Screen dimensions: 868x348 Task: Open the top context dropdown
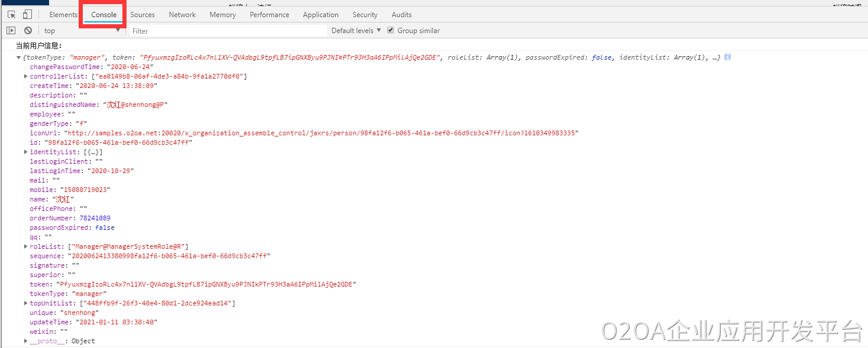[82, 31]
